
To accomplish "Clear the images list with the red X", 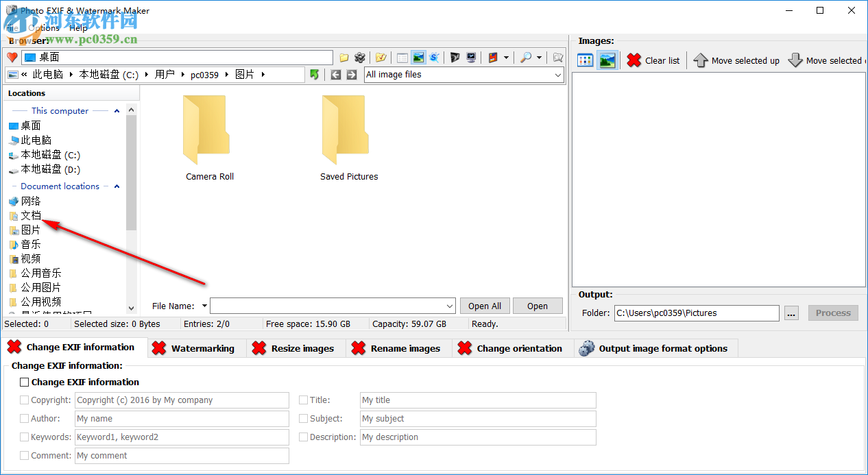I will [633, 60].
